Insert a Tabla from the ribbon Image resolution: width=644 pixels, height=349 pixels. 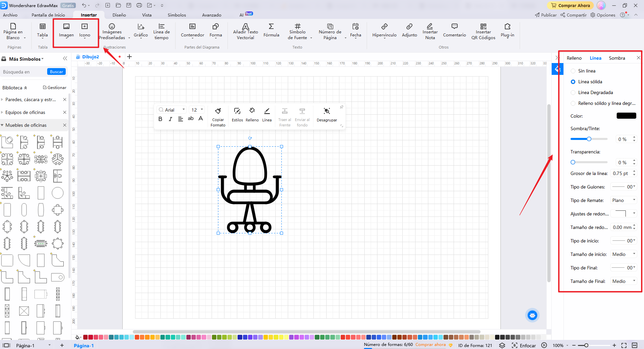point(42,30)
